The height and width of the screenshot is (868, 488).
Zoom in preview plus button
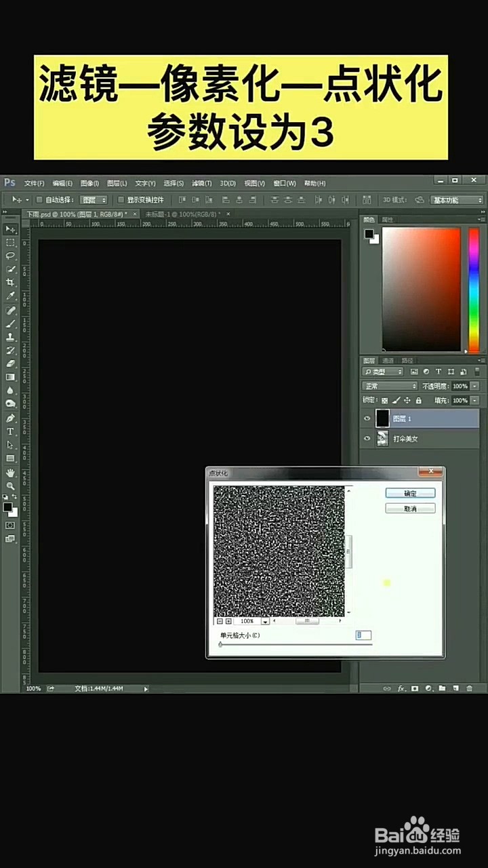coord(228,621)
